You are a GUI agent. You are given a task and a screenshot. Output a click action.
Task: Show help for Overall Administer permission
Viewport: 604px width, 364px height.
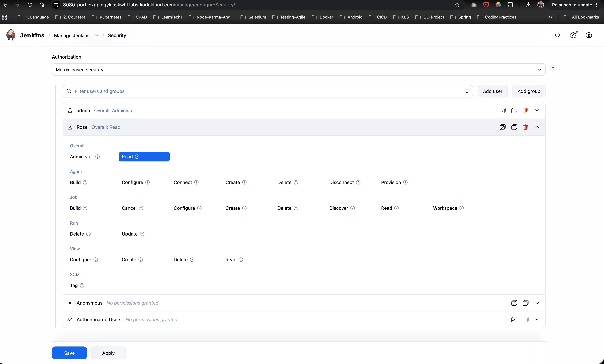point(98,157)
